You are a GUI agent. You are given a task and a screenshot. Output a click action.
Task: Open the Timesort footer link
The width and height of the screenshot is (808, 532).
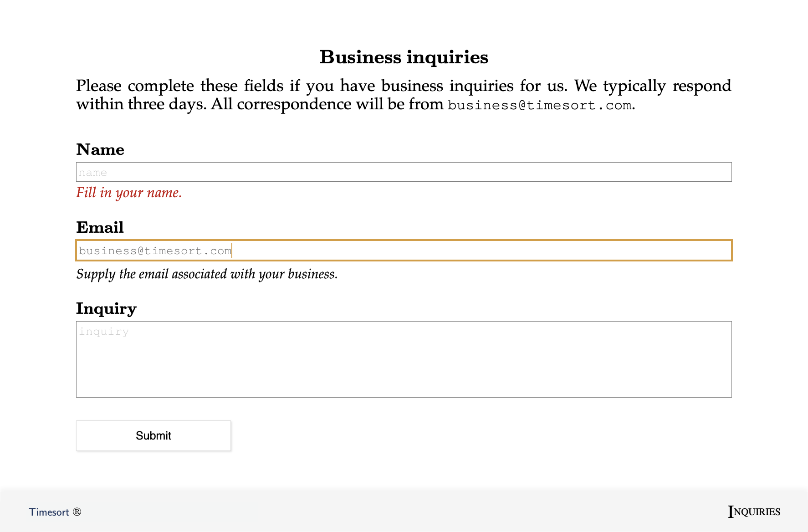click(x=49, y=512)
